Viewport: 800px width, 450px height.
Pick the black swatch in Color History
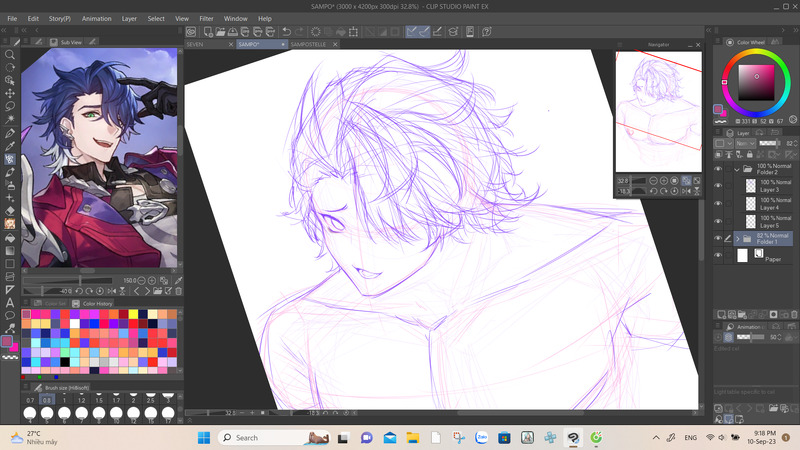click(65, 362)
